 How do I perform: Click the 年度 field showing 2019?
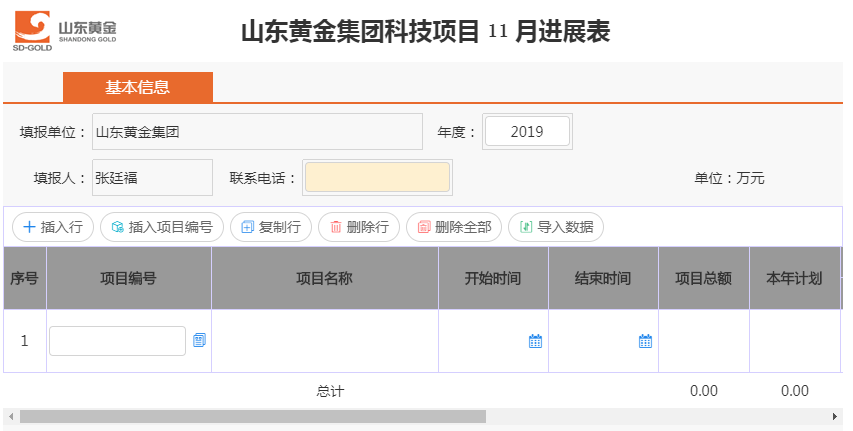pyautogui.click(x=527, y=131)
